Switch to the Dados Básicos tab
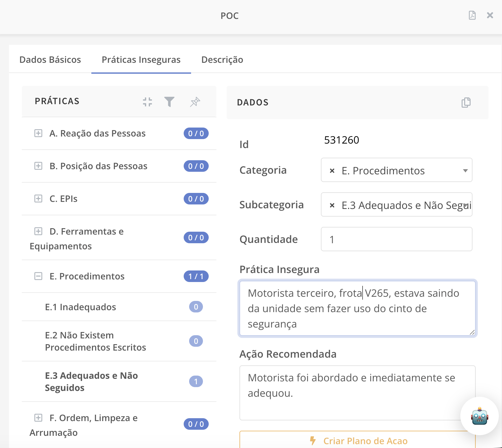 (x=50, y=60)
